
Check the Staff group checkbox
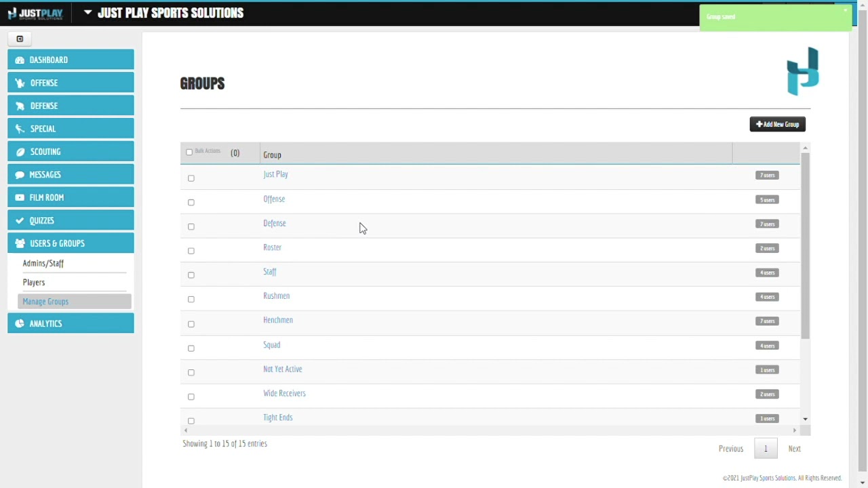(191, 275)
